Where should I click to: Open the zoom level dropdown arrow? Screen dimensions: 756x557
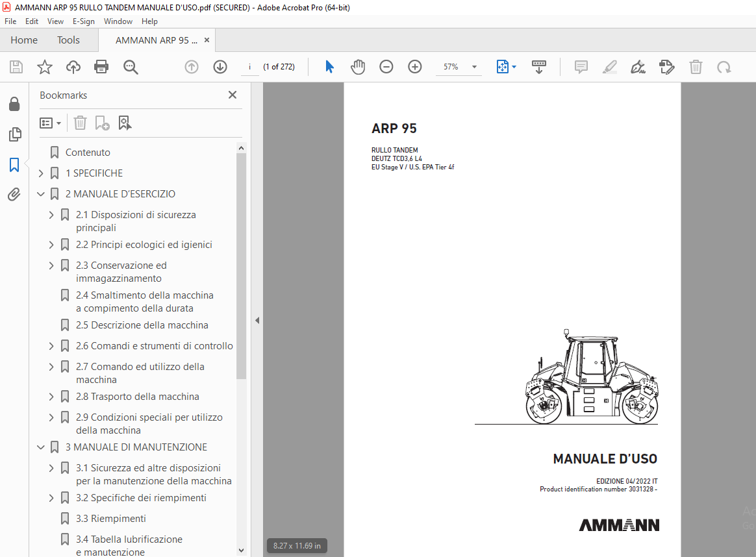(474, 67)
